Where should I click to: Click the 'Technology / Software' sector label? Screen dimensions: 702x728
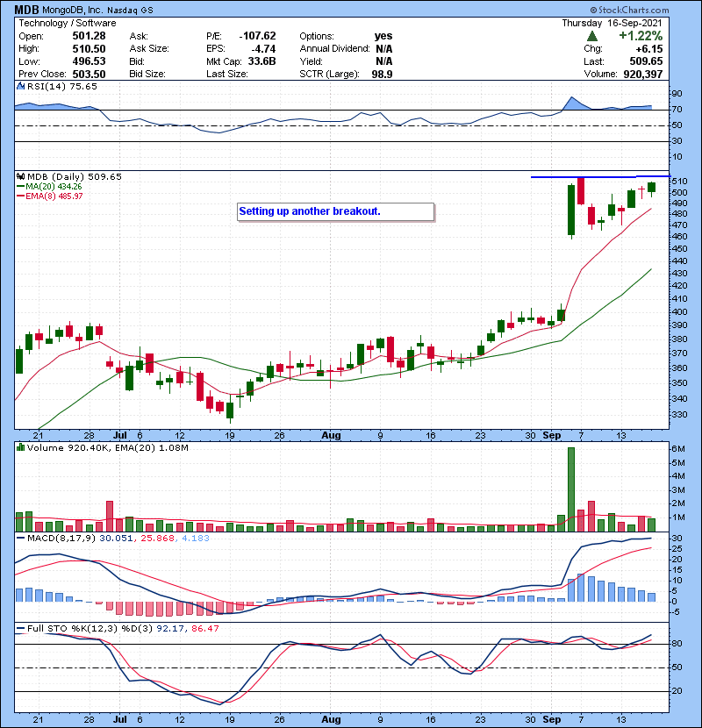(x=68, y=23)
